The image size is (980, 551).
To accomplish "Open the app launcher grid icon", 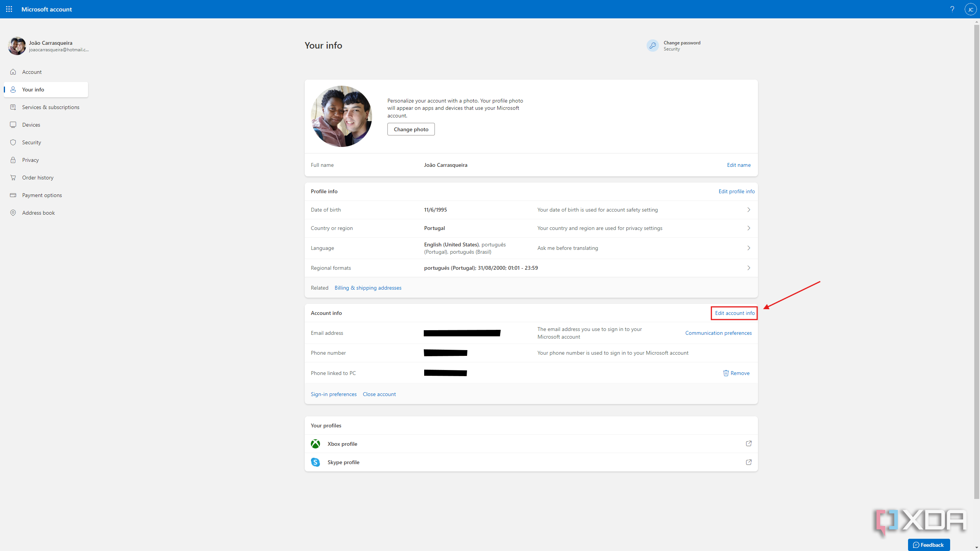I will [x=9, y=9].
